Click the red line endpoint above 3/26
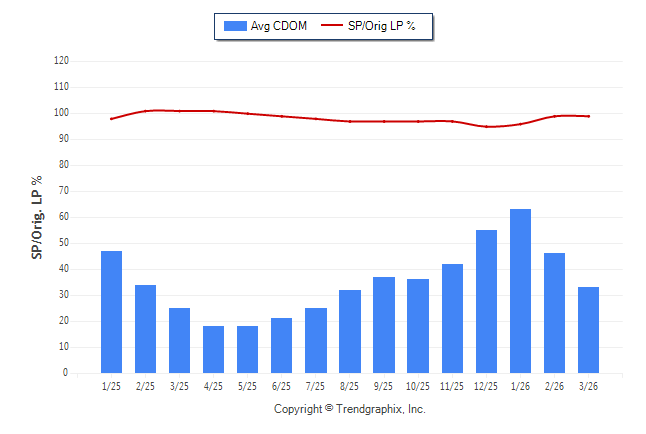This screenshot has height=434, width=646. click(588, 116)
